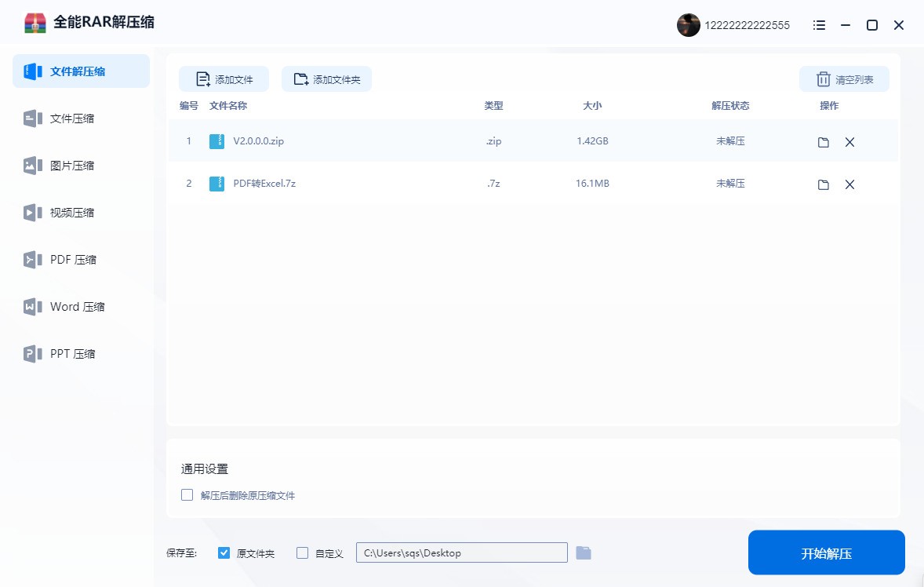Remove V2.0.0.0.zip from the list
Image resolution: width=924 pixels, height=587 pixels.
pyautogui.click(x=849, y=142)
